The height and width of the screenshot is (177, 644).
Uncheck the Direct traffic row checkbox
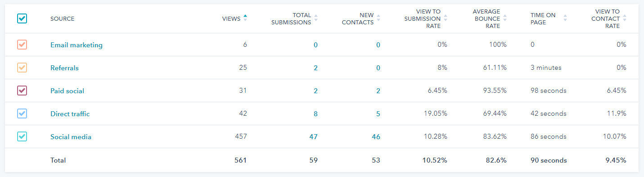pos(22,113)
